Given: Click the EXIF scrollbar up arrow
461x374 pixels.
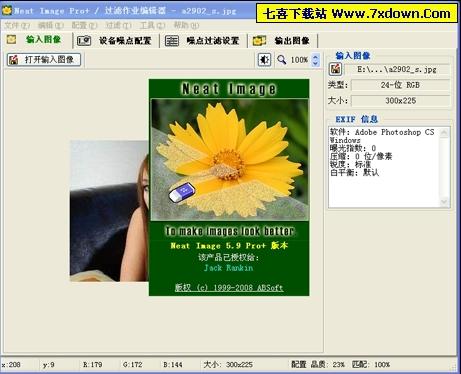Looking at the screenshot, I should coord(444,132).
